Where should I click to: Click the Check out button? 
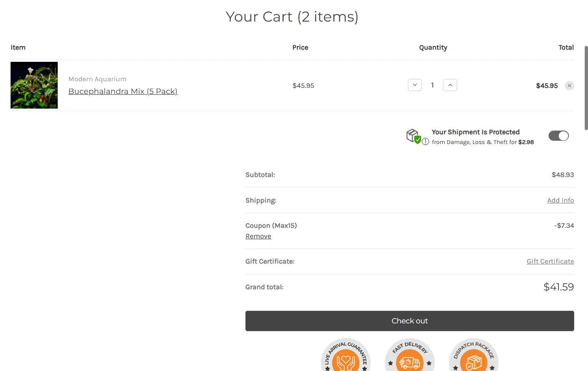410,321
